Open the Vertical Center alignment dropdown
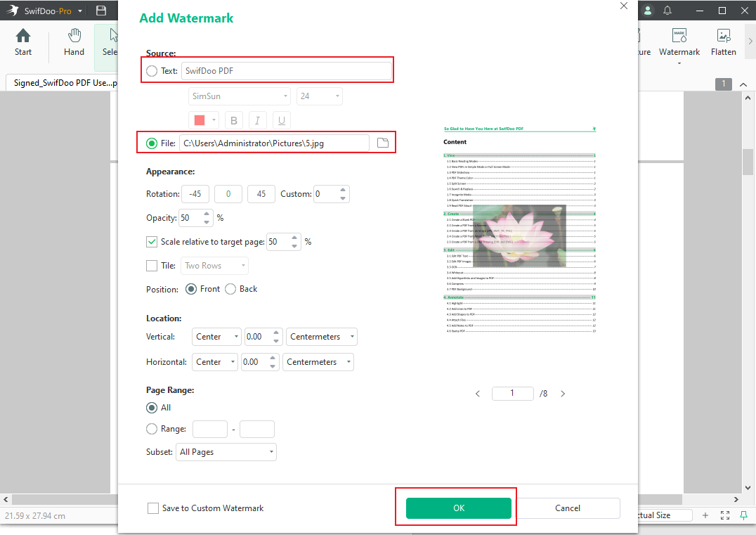 [216, 337]
